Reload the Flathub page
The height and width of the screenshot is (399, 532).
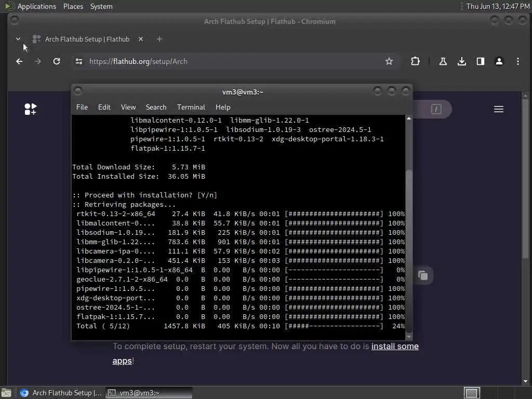(57, 61)
